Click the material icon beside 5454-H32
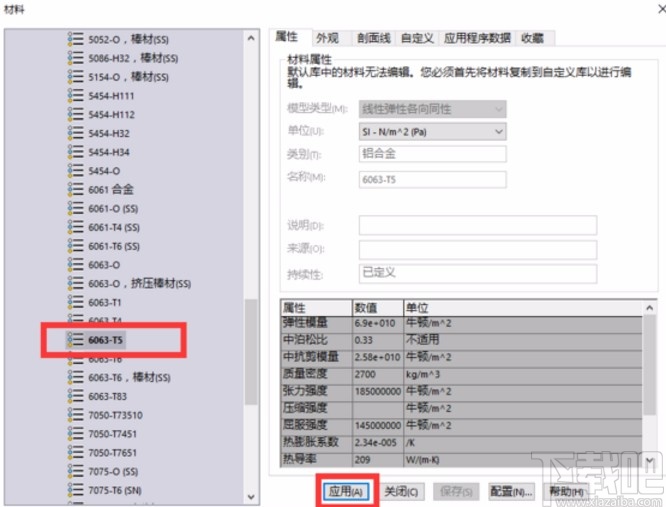This screenshot has height=507, width=666. coord(76,133)
